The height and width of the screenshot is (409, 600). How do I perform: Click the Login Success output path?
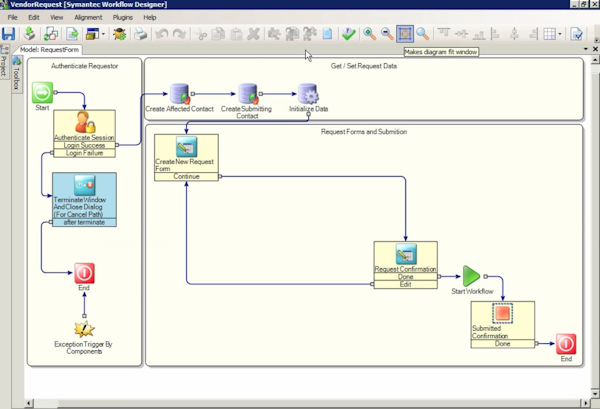(84, 145)
